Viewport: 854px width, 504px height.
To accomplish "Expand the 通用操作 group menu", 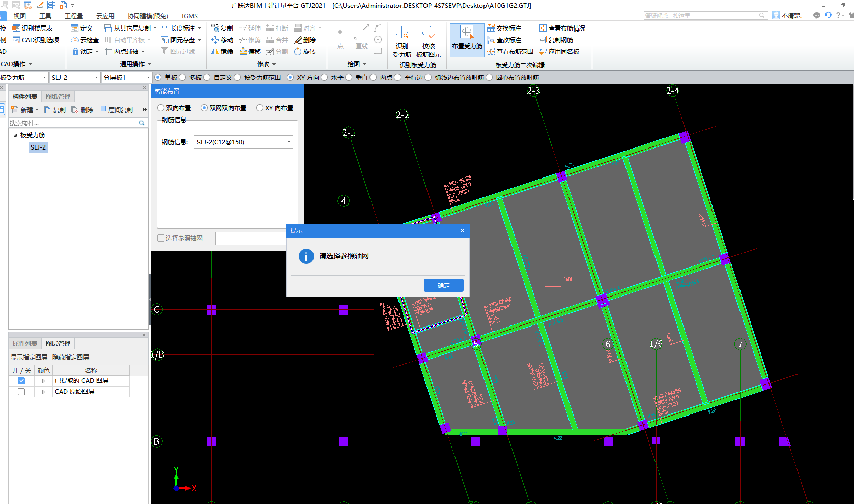I will 135,64.
